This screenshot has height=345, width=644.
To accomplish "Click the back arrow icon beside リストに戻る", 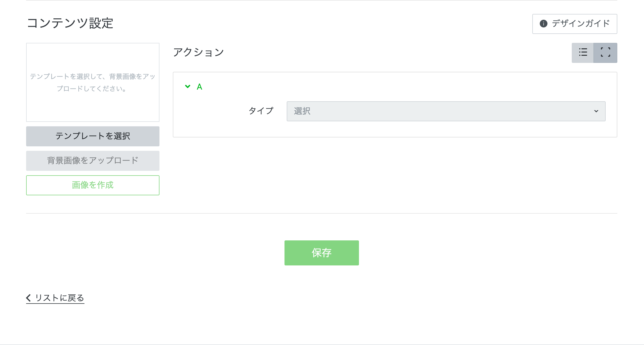I will click(x=29, y=298).
